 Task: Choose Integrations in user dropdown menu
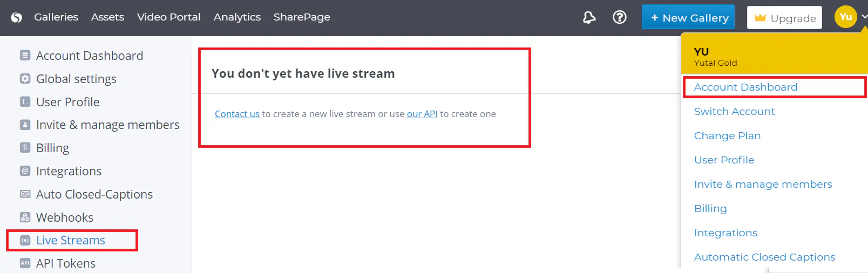(x=725, y=233)
